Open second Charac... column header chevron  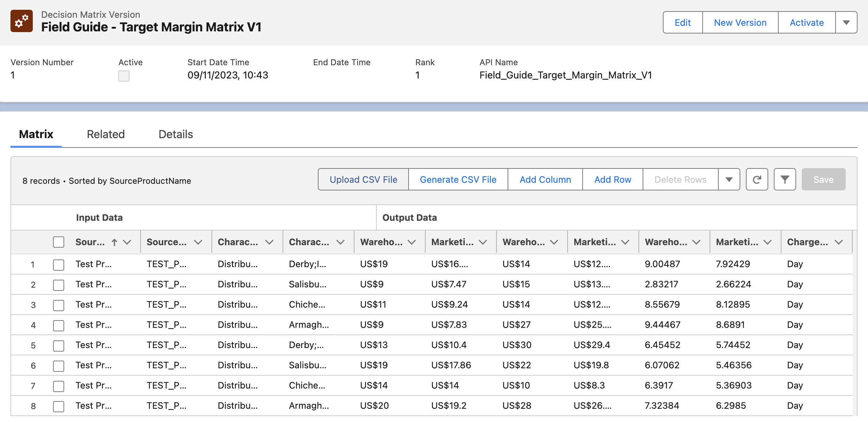pos(341,242)
